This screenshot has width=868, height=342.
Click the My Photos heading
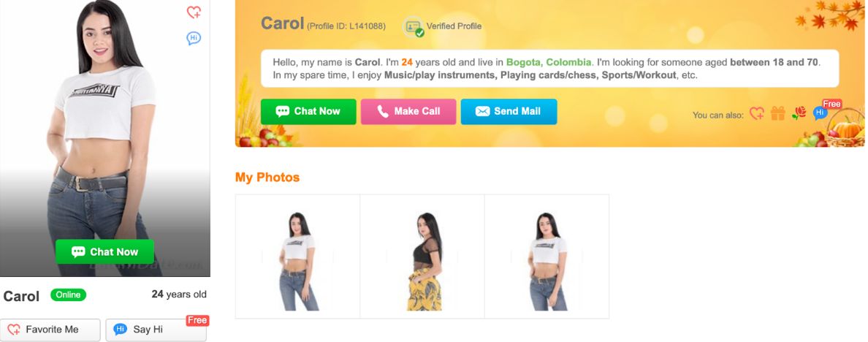click(267, 178)
